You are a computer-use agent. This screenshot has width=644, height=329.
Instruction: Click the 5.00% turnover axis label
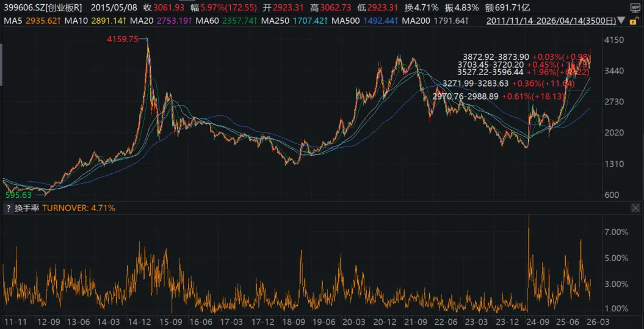click(x=617, y=258)
